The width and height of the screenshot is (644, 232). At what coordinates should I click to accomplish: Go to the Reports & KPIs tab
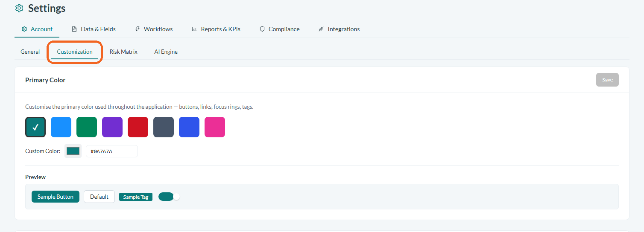(x=216, y=29)
